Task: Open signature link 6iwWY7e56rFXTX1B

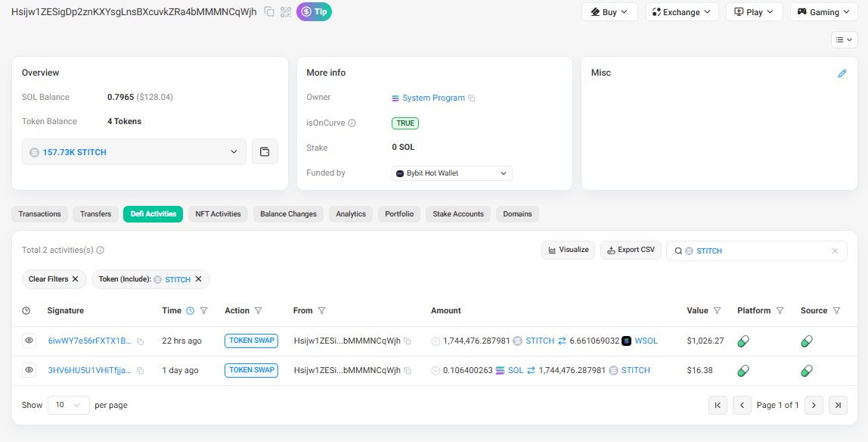Action: (x=90, y=341)
